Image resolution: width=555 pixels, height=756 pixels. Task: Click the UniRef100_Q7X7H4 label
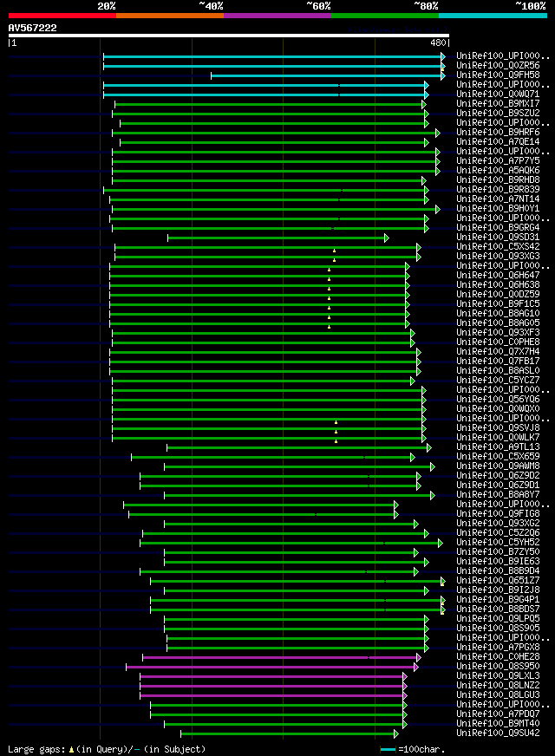click(498, 351)
